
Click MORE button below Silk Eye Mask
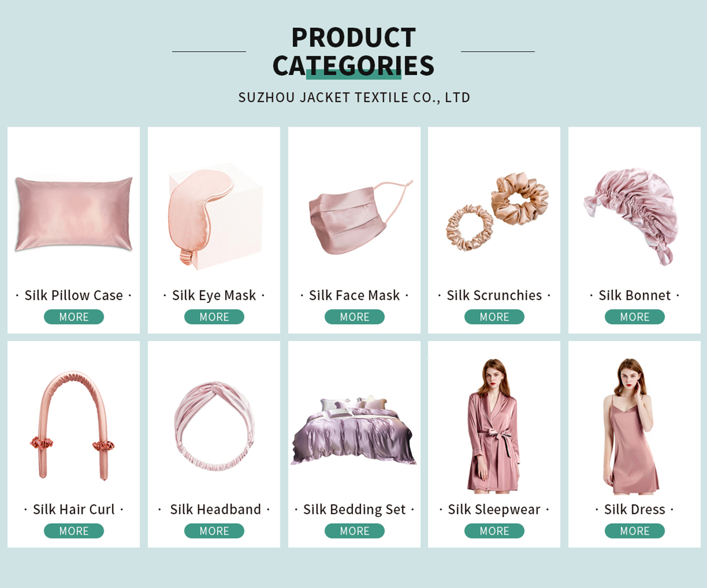[x=214, y=317]
